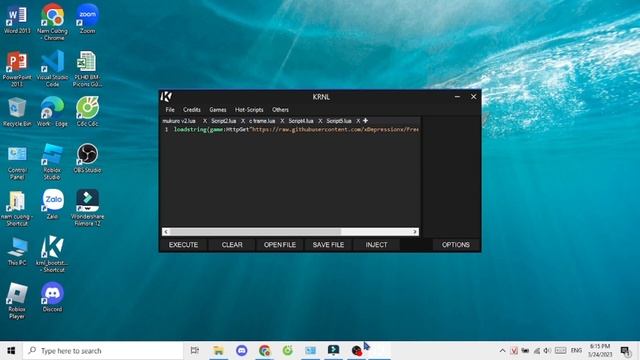The image size is (640, 360).
Task: Open the PLHD Excel file icon
Action: 87,69
